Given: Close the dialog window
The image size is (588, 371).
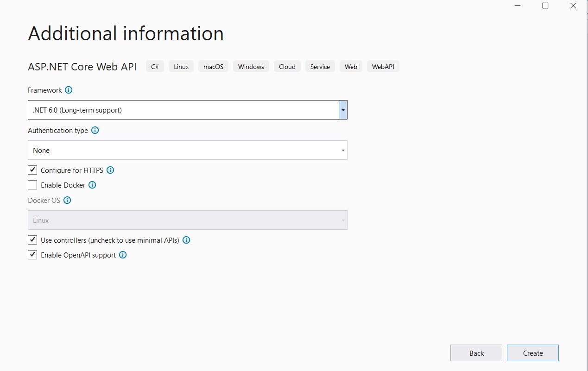Looking at the screenshot, I should [574, 6].
